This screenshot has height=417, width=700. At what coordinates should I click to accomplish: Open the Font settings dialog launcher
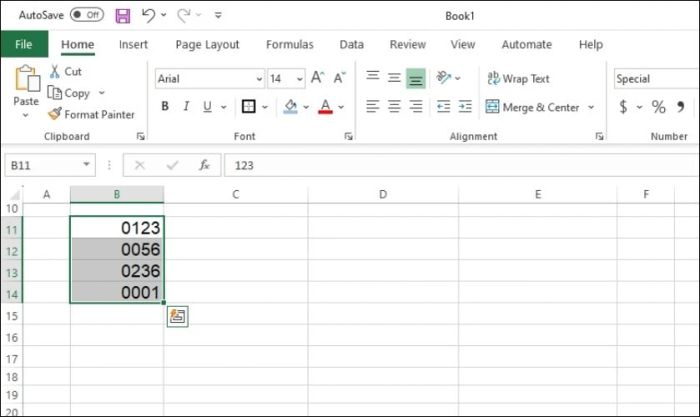349,137
